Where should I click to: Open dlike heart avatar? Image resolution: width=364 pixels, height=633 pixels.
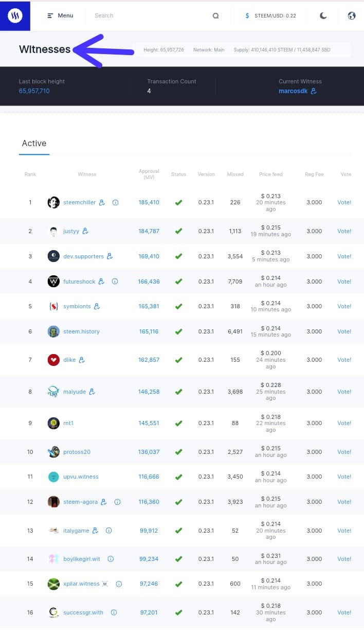53,360
